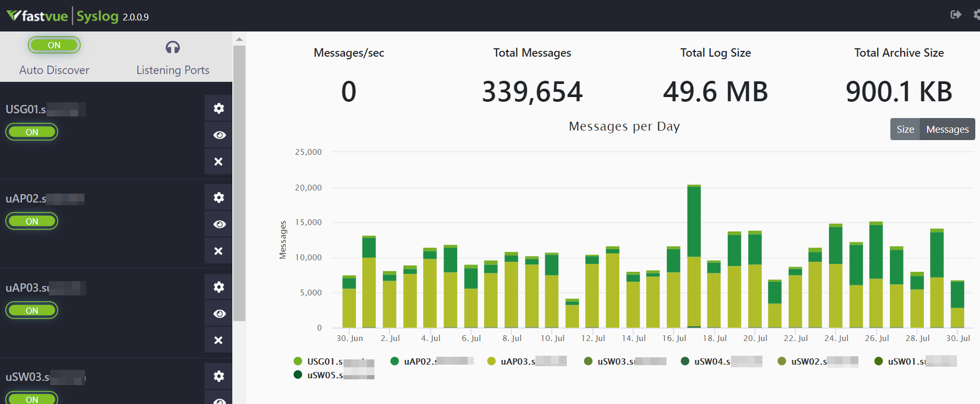Disable the uAP02 source toggle

(x=31, y=221)
